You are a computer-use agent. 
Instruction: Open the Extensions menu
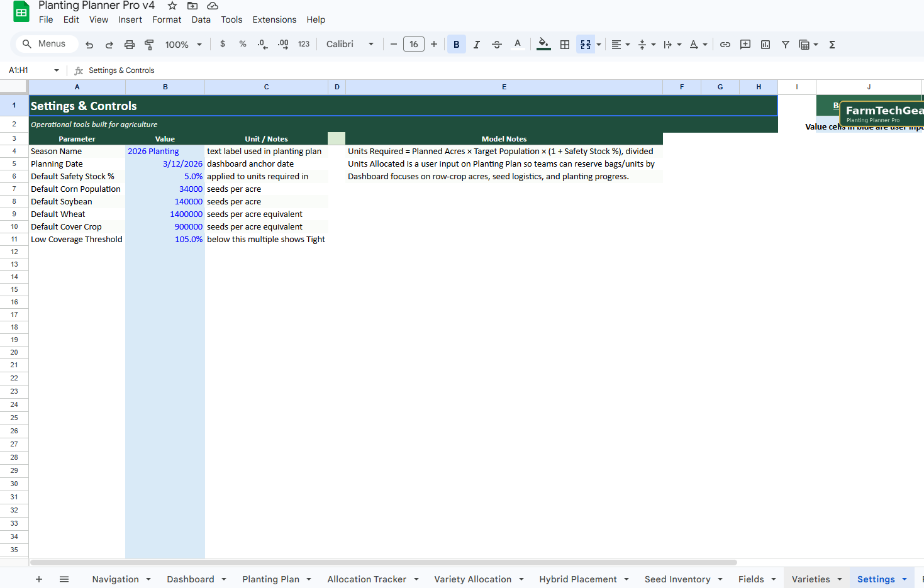[x=274, y=19]
